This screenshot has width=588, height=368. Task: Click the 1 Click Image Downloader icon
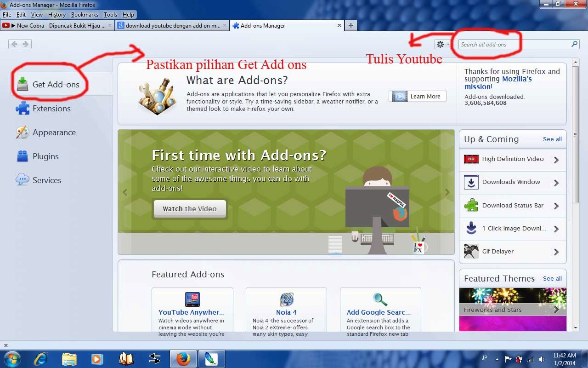pos(471,228)
